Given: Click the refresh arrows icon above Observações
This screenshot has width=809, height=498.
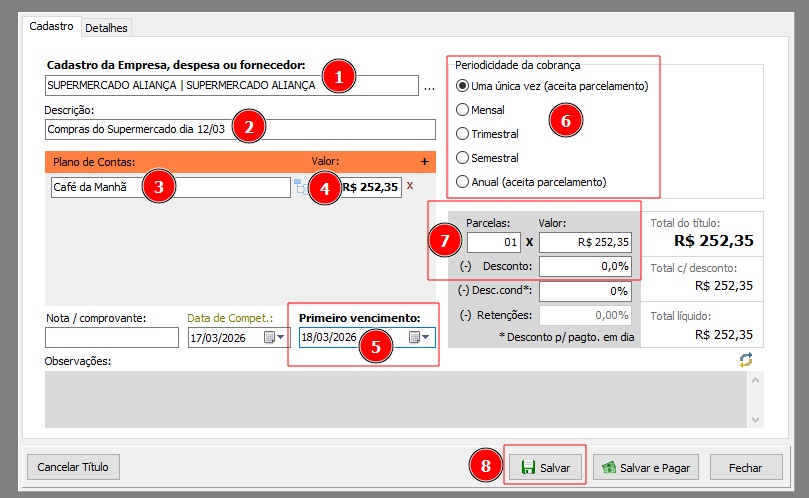Looking at the screenshot, I should pos(744,361).
